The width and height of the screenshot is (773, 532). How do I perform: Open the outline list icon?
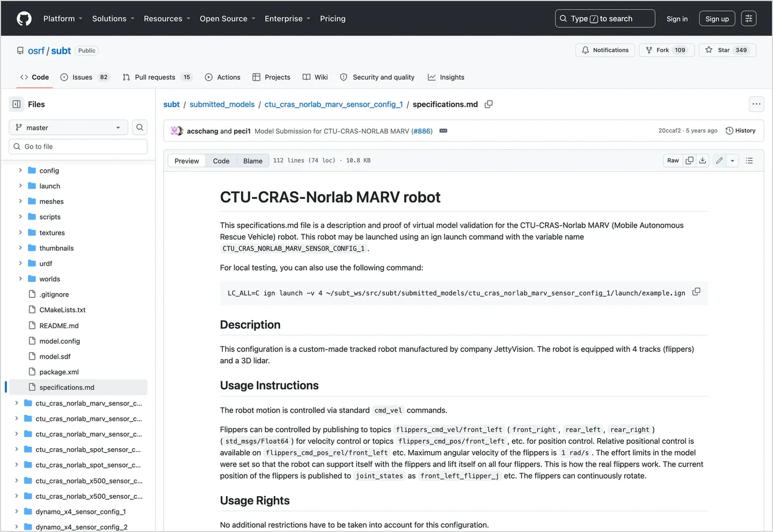tap(749, 161)
